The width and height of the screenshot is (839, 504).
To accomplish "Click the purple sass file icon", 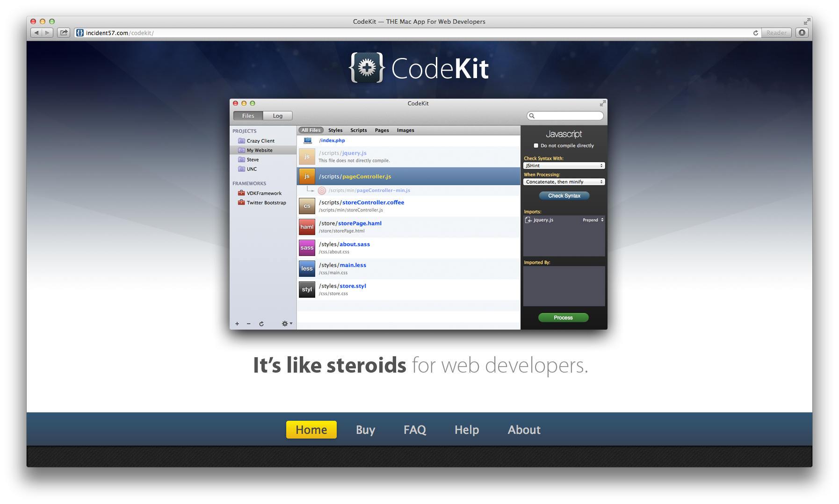I will click(307, 248).
